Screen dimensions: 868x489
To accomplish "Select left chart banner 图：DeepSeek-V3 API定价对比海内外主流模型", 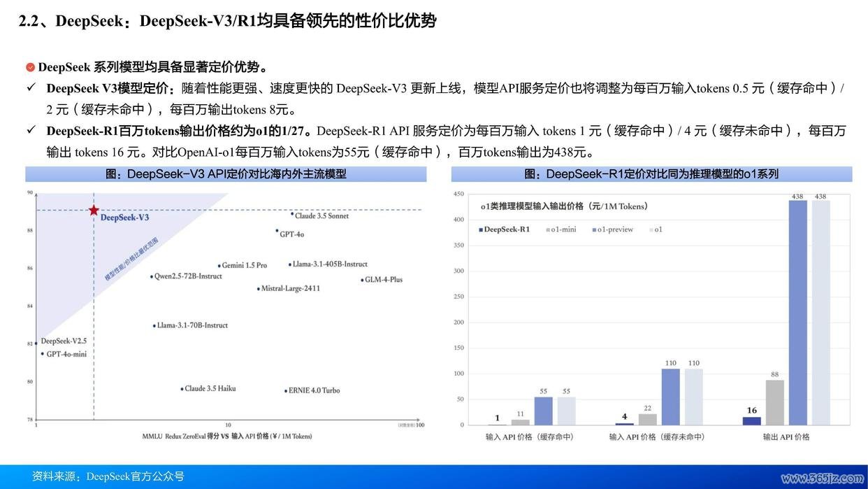I will click(226, 174).
